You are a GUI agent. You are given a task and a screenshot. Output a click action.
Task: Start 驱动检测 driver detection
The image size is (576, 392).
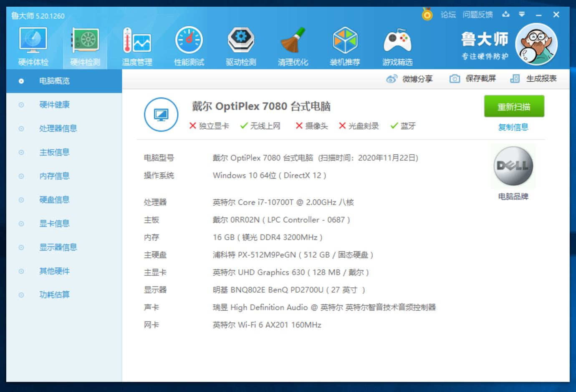pyautogui.click(x=240, y=44)
